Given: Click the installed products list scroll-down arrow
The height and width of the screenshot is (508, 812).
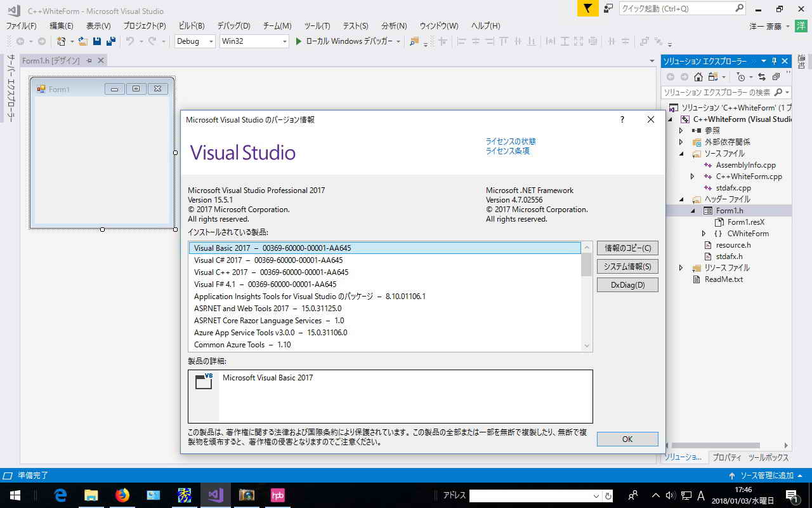Looking at the screenshot, I should pos(587,346).
